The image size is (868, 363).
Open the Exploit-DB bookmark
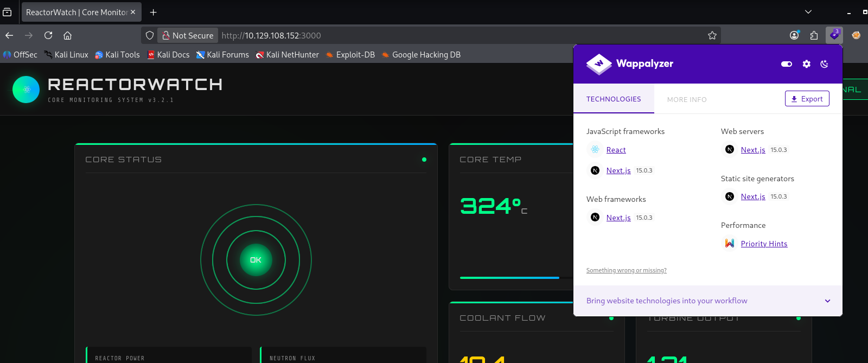pos(350,55)
